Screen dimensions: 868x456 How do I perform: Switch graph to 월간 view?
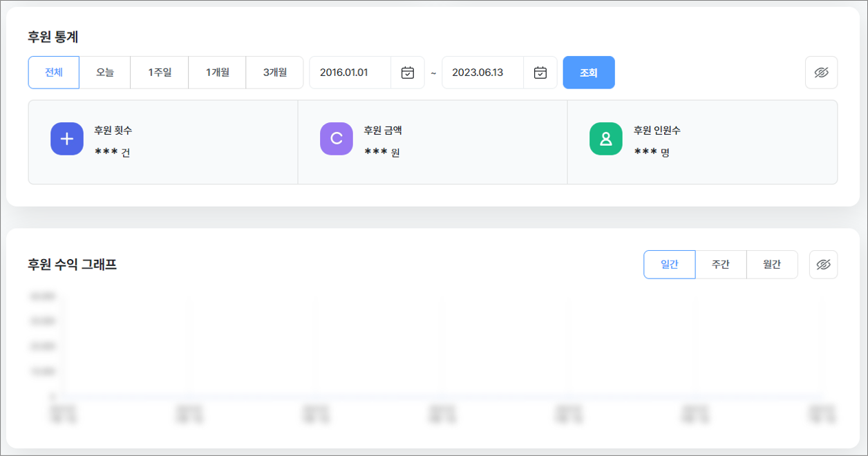[x=772, y=265]
